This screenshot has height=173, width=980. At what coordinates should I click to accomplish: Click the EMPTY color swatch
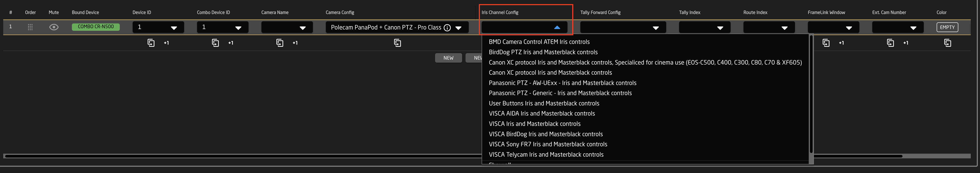[947, 28]
